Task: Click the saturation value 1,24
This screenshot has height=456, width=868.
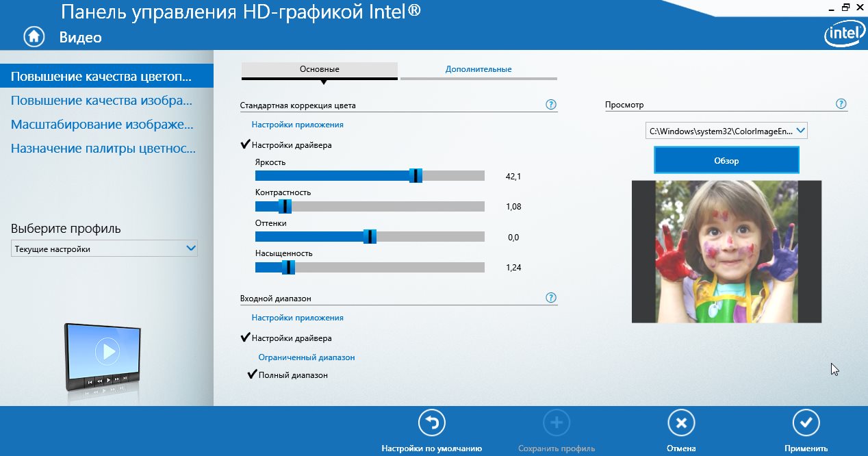Action: point(513,268)
